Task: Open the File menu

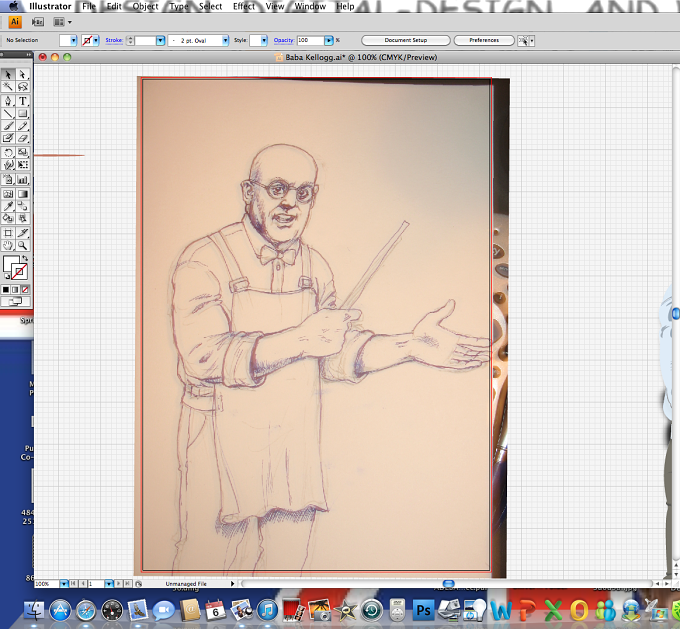Action: coord(88,6)
